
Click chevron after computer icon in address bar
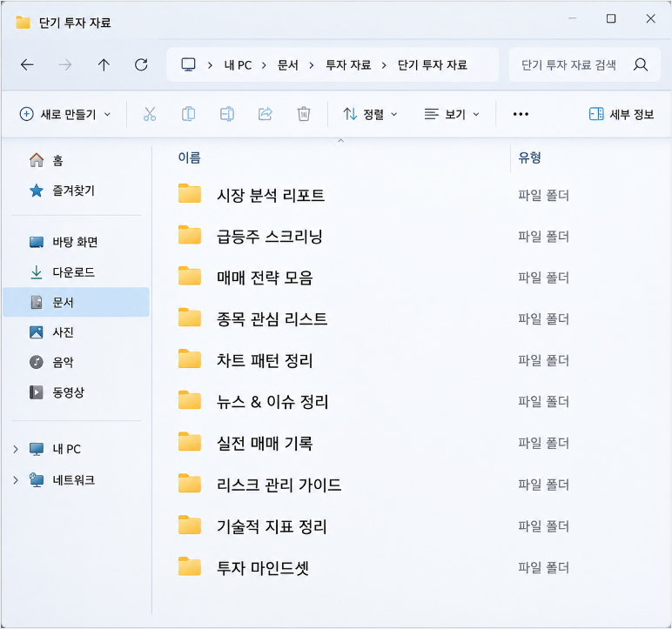tap(210, 65)
